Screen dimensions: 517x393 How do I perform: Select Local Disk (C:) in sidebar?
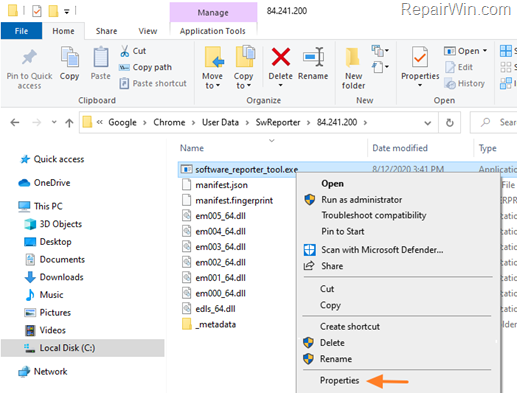tap(82, 348)
